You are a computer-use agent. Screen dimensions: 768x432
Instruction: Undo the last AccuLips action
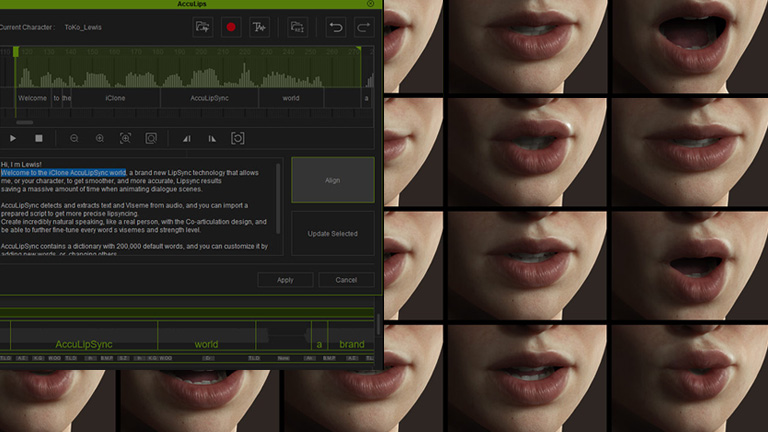click(x=336, y=27)
